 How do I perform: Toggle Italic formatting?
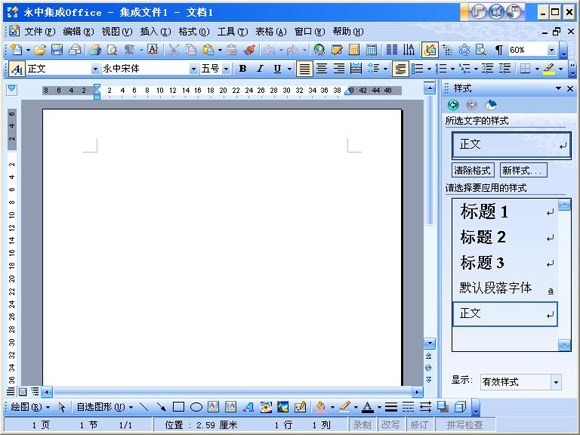point(260,68)
